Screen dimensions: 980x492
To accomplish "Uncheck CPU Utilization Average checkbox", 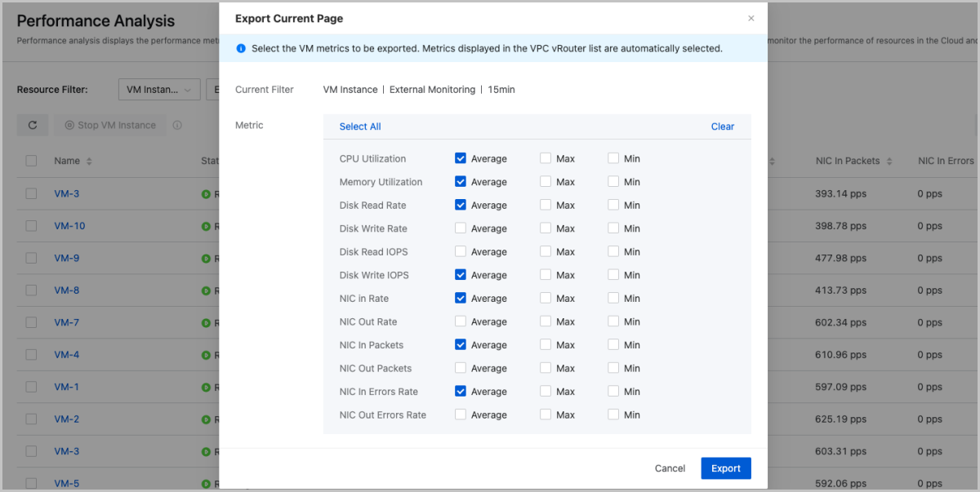I will click(x=461, y=158).
